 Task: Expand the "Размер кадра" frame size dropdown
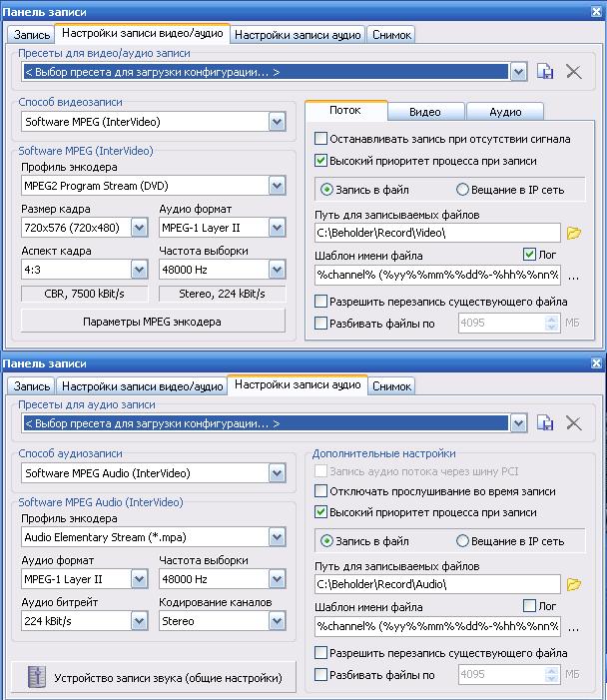140,228
